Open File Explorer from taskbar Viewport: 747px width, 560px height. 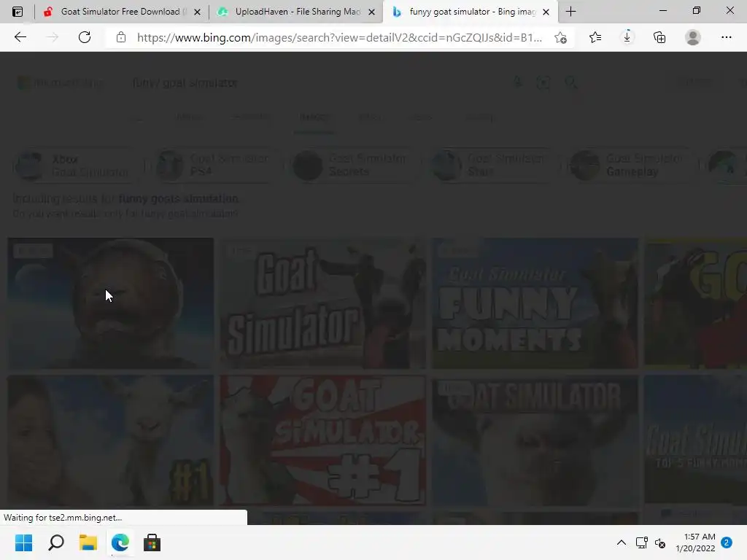pos(88,542)
